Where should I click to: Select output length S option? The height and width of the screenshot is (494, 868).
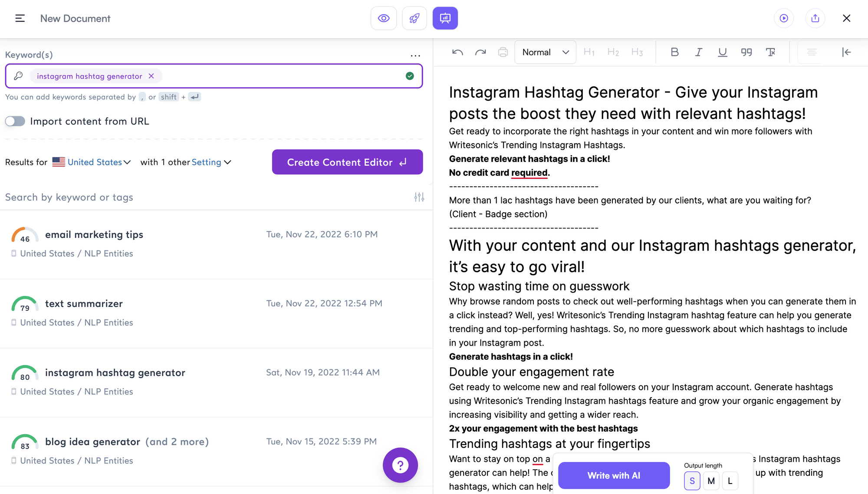coord(692,481)
